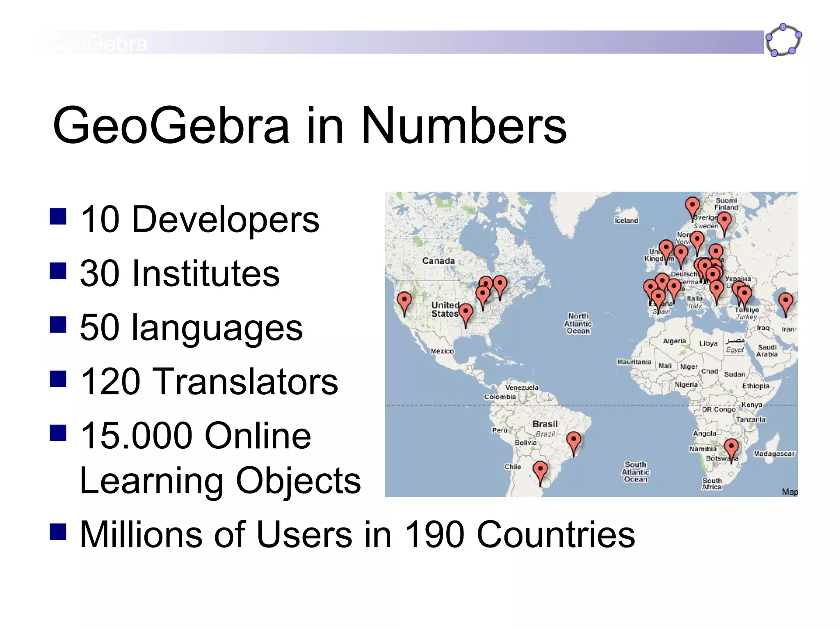Viewport: 840px width, 630px height.
Task: Click the 'Venezuela' map label
Action: click(522, 387)
